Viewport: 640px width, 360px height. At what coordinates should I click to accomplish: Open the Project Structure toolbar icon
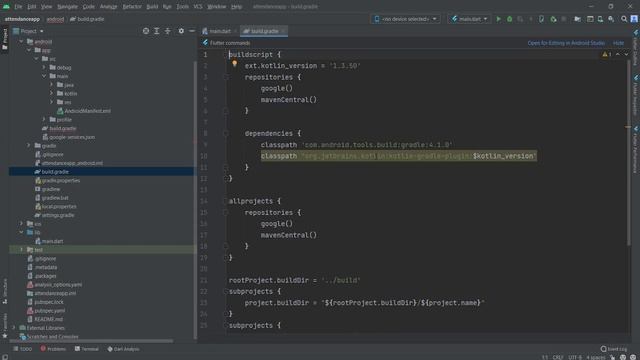click(x=577, y=19)
